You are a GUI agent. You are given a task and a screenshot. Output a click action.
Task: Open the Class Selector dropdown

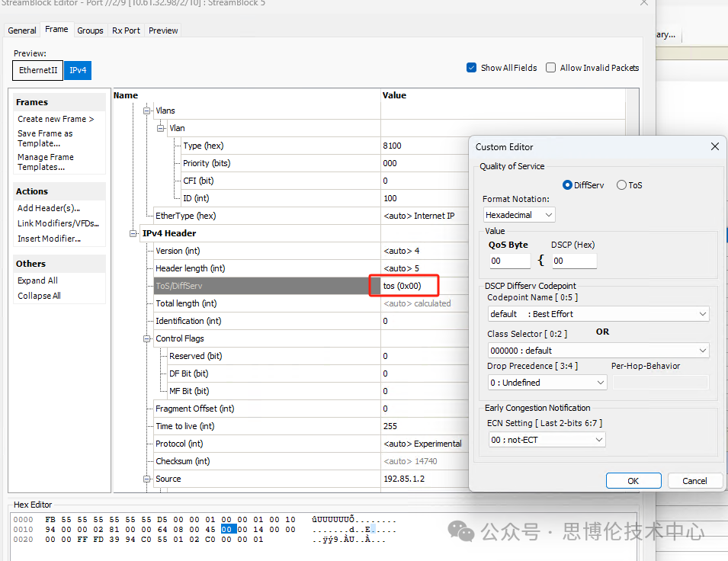click(x=598, y=351)
